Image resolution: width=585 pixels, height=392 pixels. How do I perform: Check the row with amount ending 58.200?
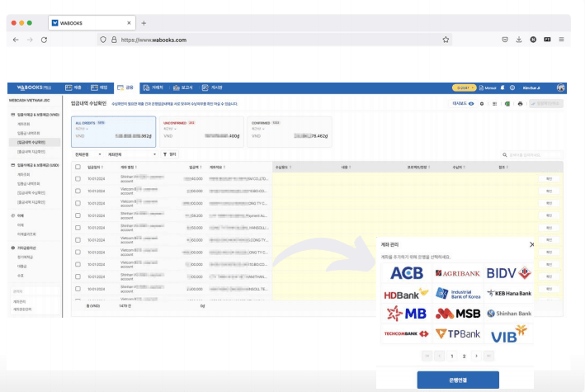click(x=78, y=215)
